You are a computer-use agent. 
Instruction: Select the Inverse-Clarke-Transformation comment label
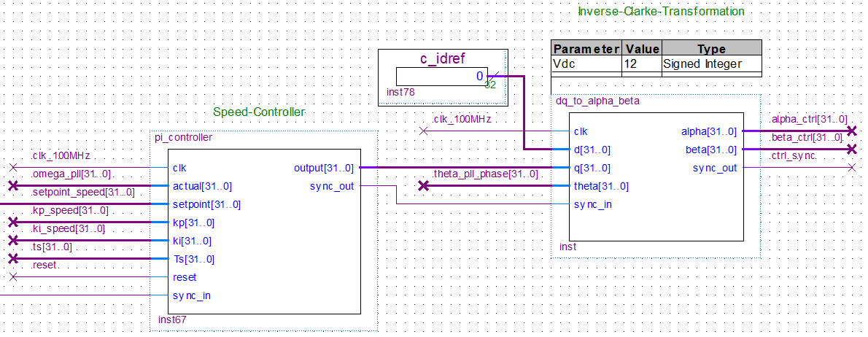pyautogui.click(x=661, y=11)
